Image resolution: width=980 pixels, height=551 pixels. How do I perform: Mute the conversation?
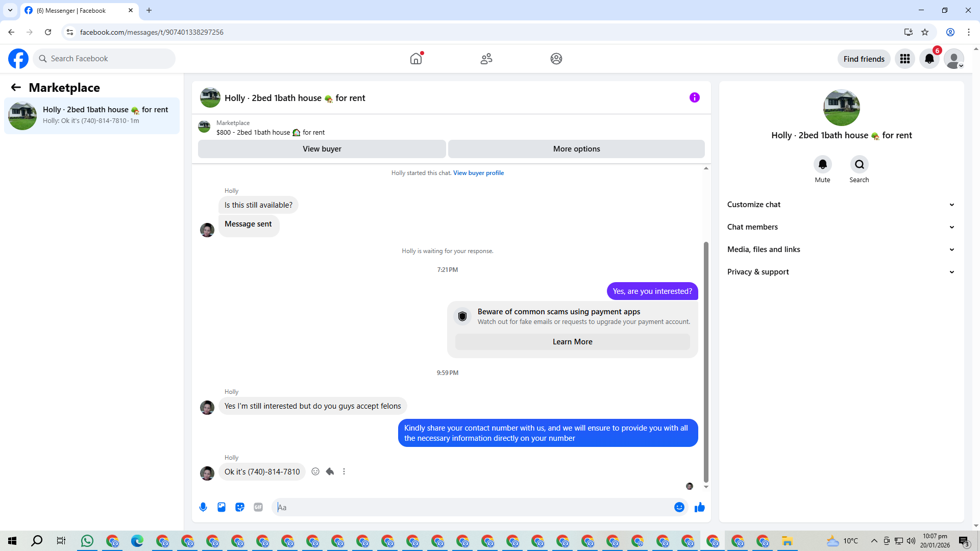pyautogui.click(x=822, y=164)
